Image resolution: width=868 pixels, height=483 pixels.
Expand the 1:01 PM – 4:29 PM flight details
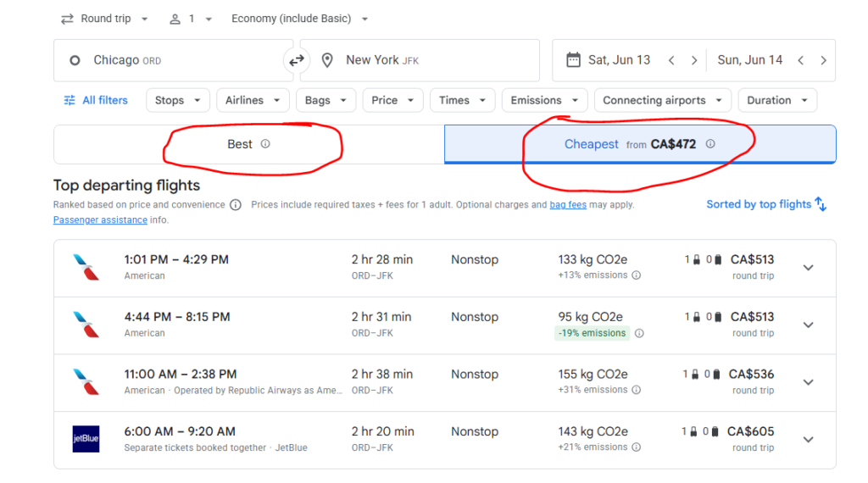[808, 268]
